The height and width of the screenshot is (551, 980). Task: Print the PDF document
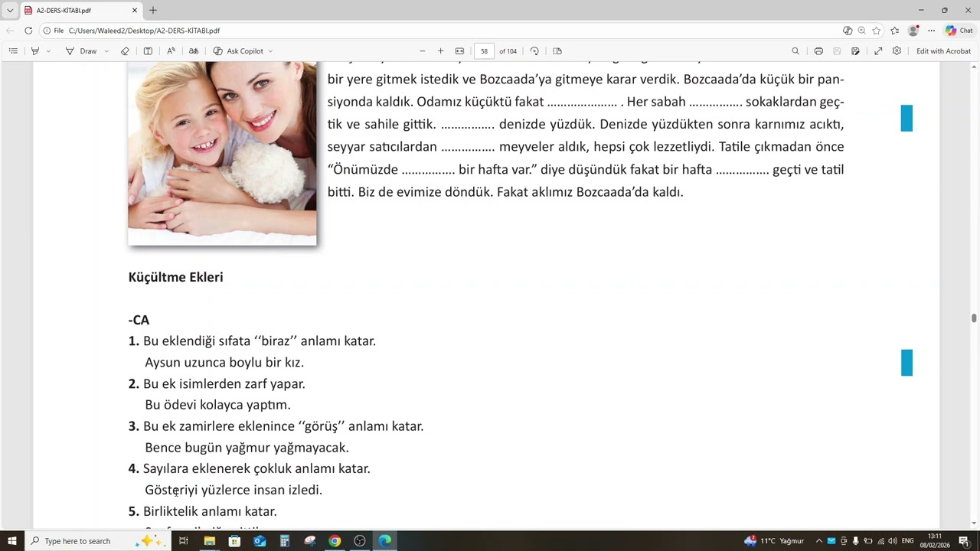point(818,51)
